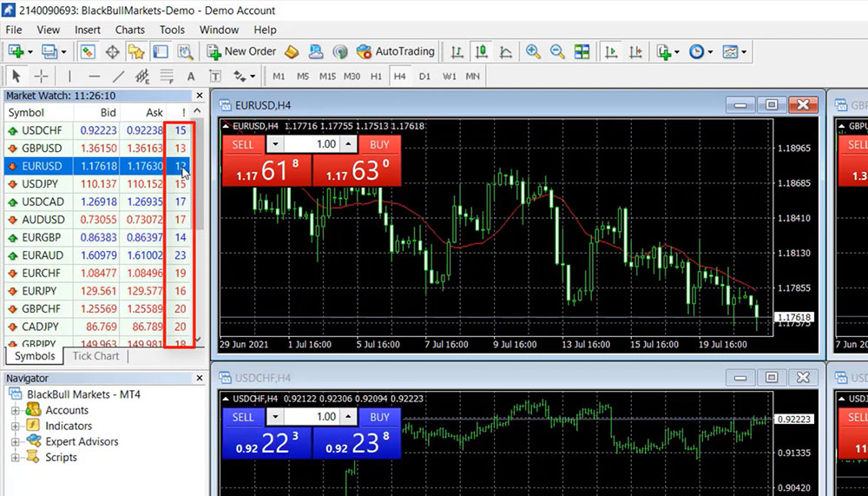Switch to D1 timeframe

[424, 76]
